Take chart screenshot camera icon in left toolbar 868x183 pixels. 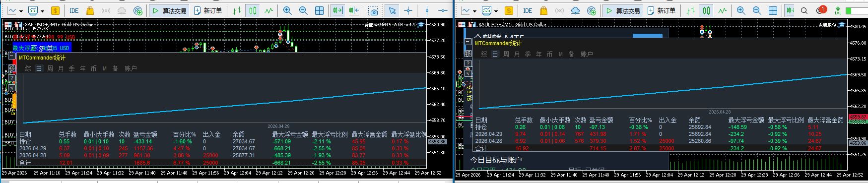(373, 10)
